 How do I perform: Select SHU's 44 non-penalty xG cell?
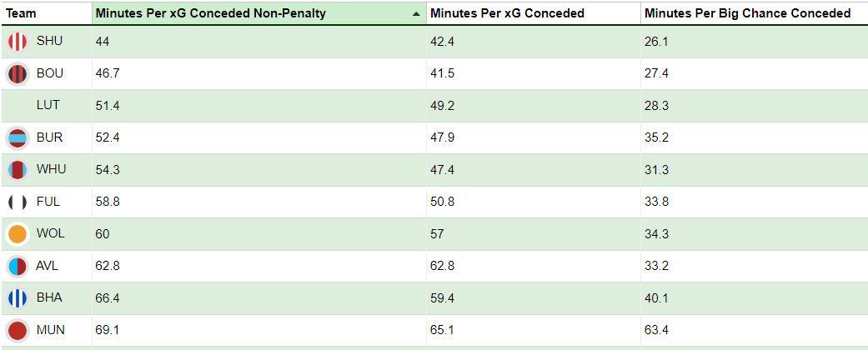[x=103, y=42]
